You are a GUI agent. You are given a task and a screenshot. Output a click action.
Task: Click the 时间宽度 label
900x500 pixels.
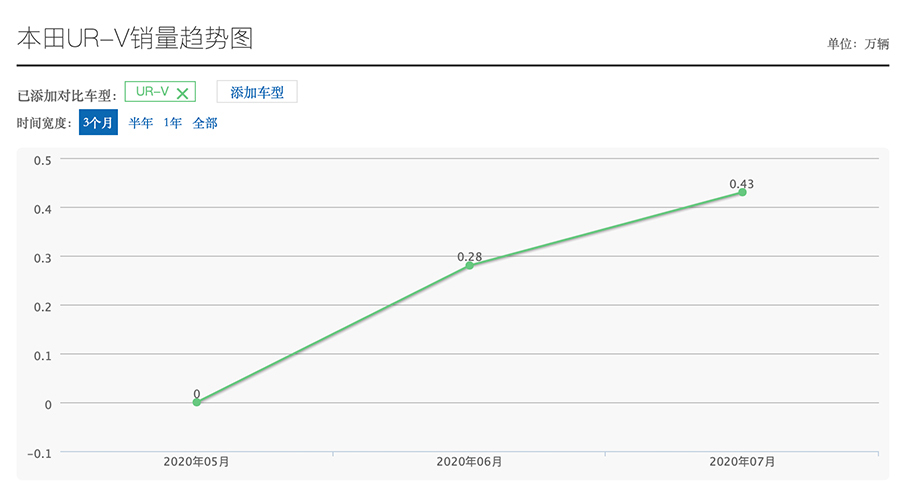[44, 123]
